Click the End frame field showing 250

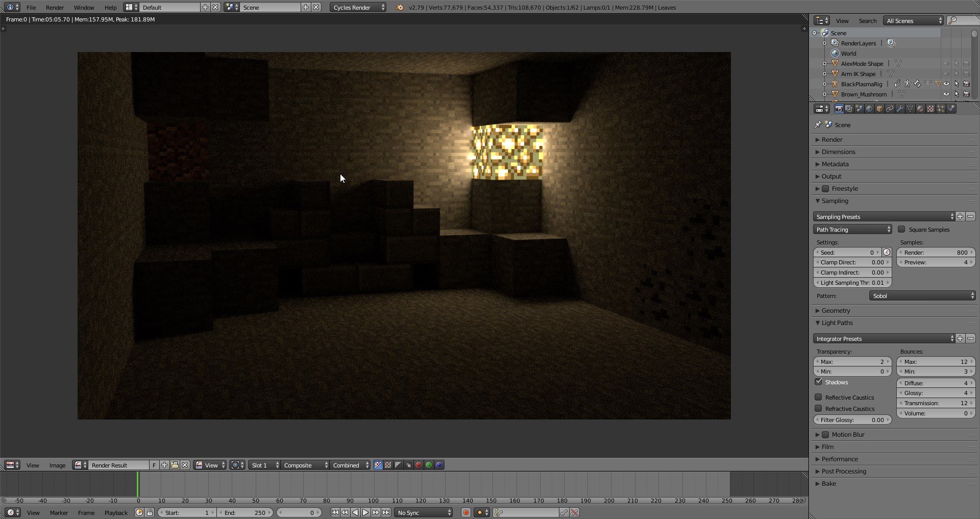(x=246, y=512)
